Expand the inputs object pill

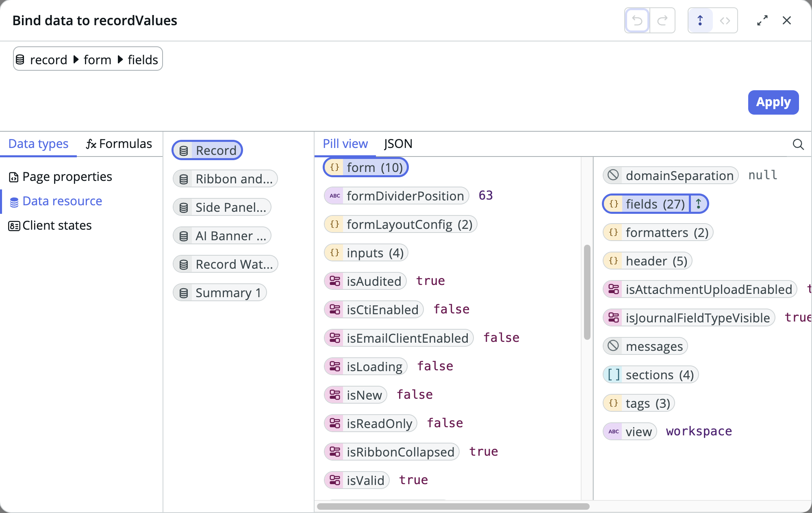point(366,252)
